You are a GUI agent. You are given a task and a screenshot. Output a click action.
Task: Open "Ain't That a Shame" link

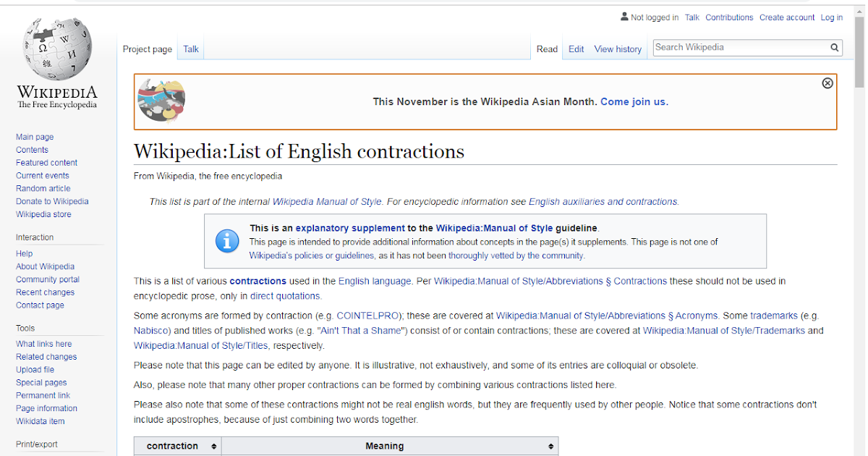362,332
